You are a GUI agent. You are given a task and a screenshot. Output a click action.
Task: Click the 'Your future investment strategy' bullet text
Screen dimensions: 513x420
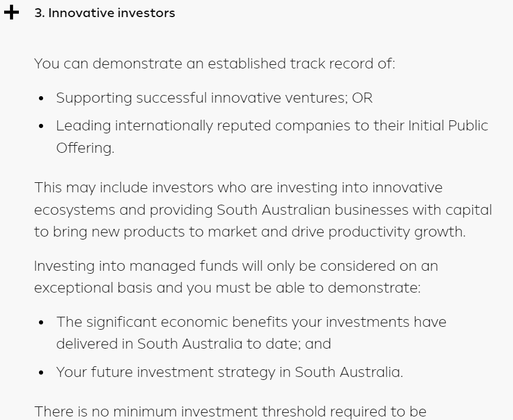(230, 372)
